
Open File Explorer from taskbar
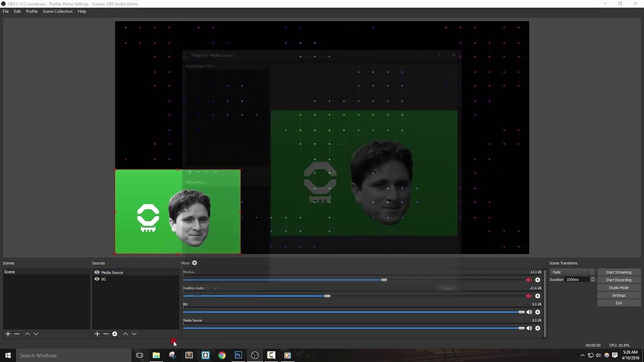pos(156,355)
